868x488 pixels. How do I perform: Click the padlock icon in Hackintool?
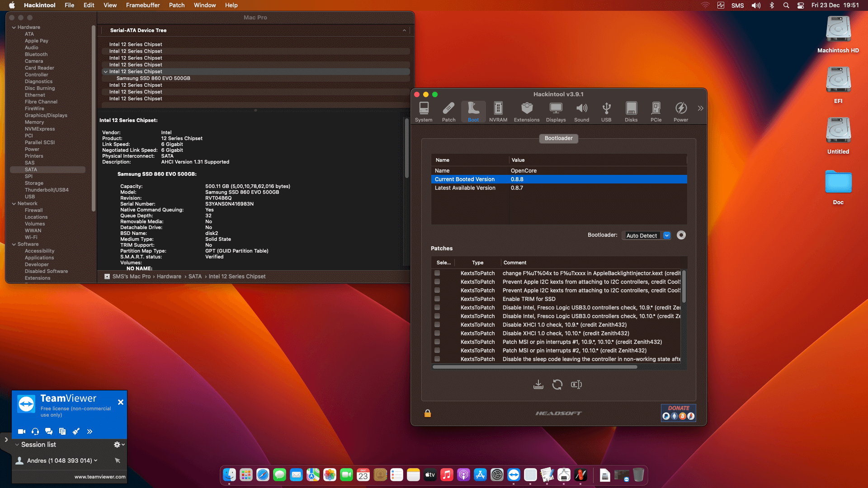[428, 413]
